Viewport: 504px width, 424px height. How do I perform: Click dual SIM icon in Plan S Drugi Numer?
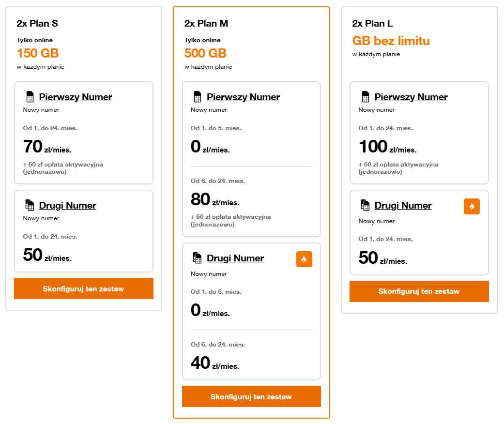click(x=30, y=205)
